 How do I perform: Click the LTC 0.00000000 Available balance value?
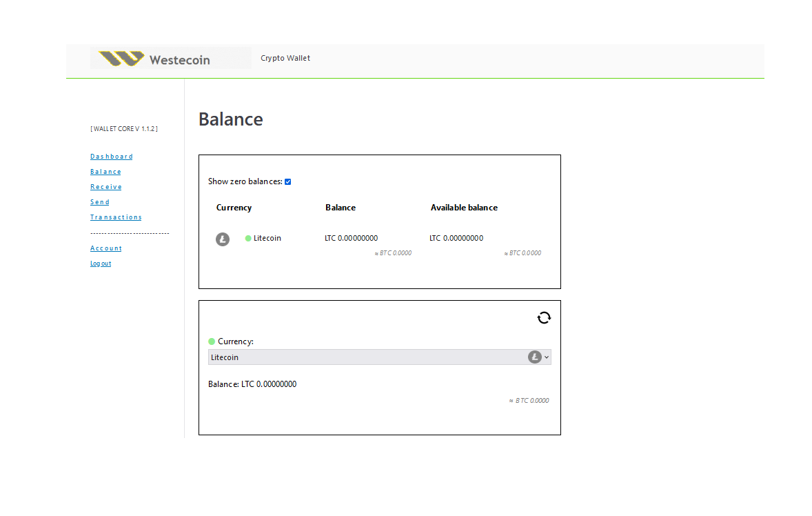point(456,238)
